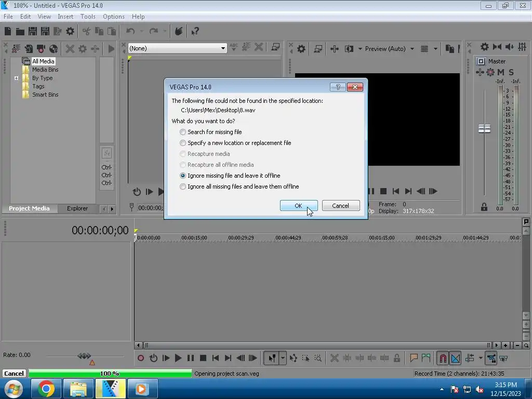Image resolution: width=532 pixels, height=399 pixels.
Task: Expand the By Type tree node
Action: [16, 78]
